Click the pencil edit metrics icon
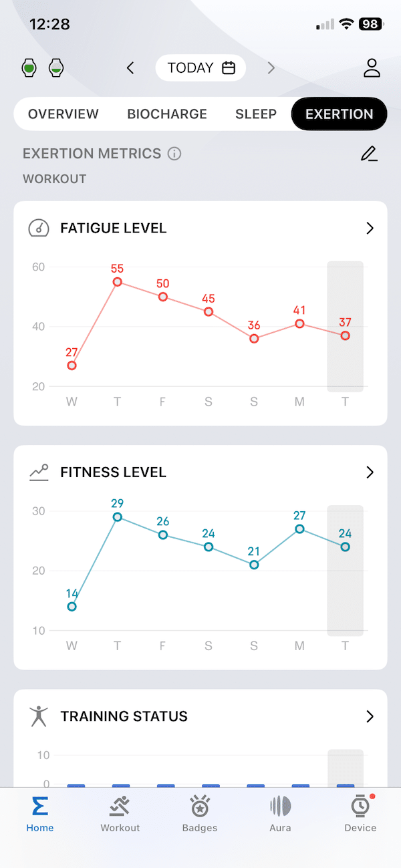The height and width of the screenshot is (868, 401). point(369,154)
